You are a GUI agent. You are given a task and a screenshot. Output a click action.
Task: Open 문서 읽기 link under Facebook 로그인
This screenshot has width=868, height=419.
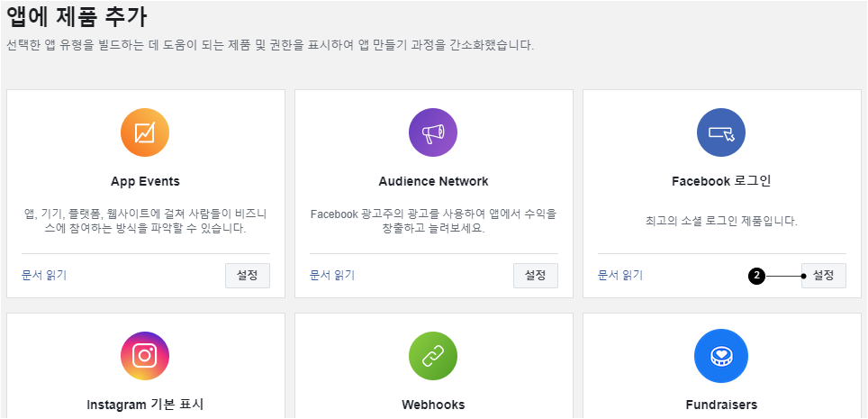tap(620, 275)
